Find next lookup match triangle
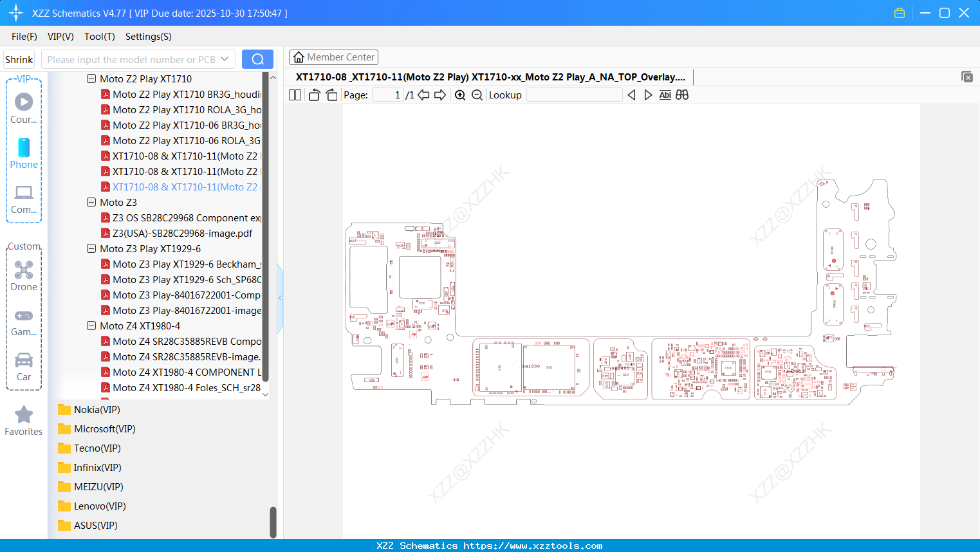Image resolution: width=980 pixels, height=552 pixels. coord(648,95)
